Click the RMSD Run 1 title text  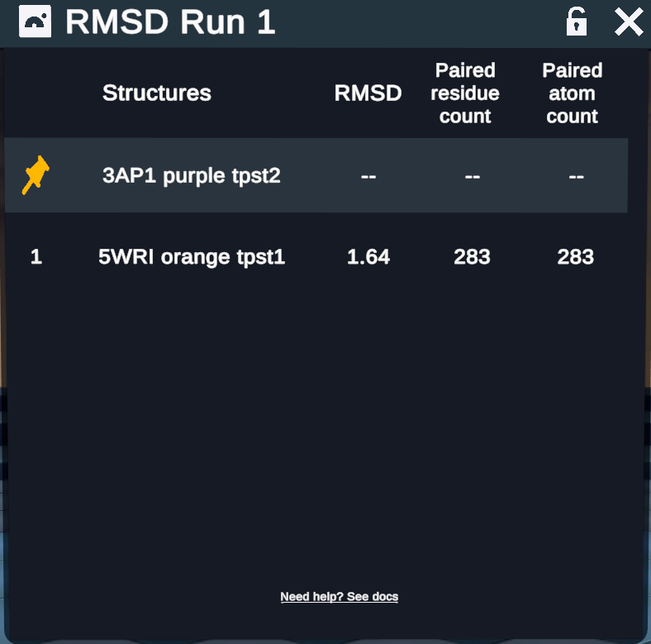(x=170, y=22)
